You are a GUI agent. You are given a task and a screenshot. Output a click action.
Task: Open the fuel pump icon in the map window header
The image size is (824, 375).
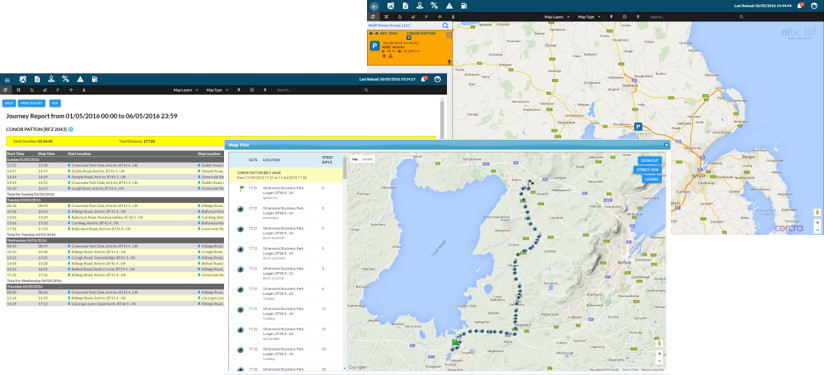(x=464, y=6)
